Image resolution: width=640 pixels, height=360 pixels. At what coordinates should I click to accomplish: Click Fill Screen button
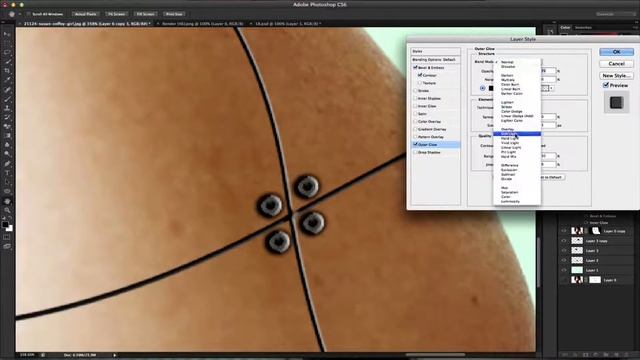[x=145, y=14]
